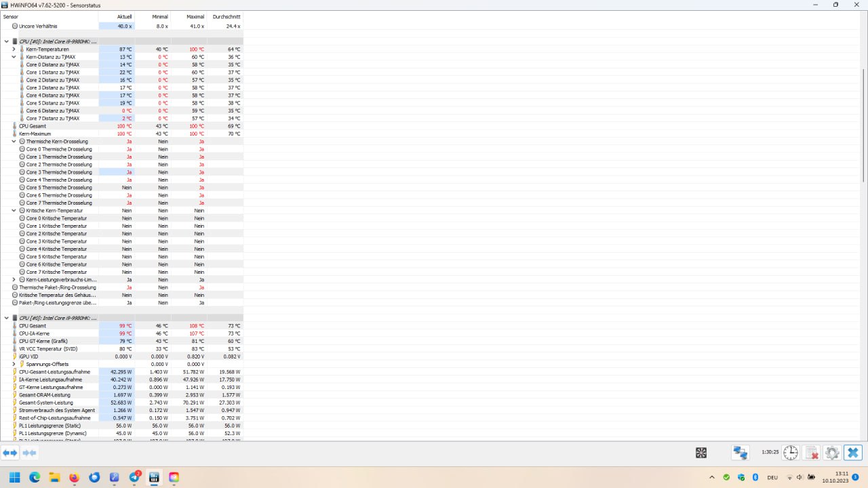Select Core 0 Kritische Temperatur row

click(121, 218)
